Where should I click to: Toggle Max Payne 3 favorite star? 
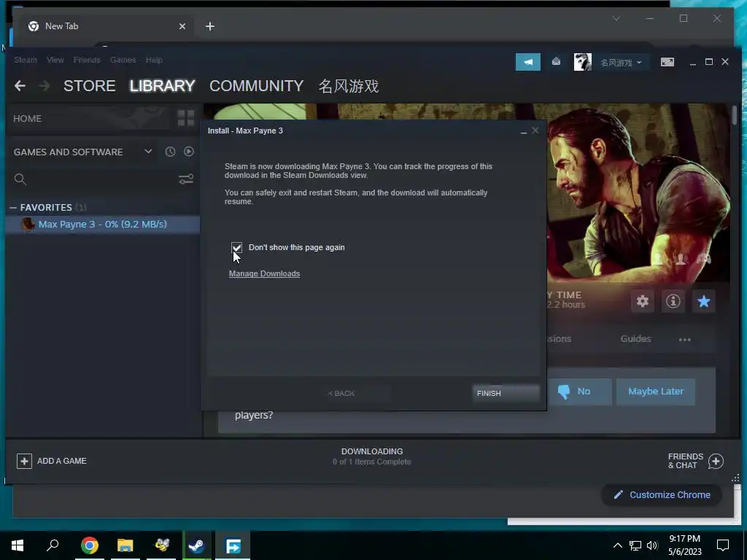click(704, 301)
